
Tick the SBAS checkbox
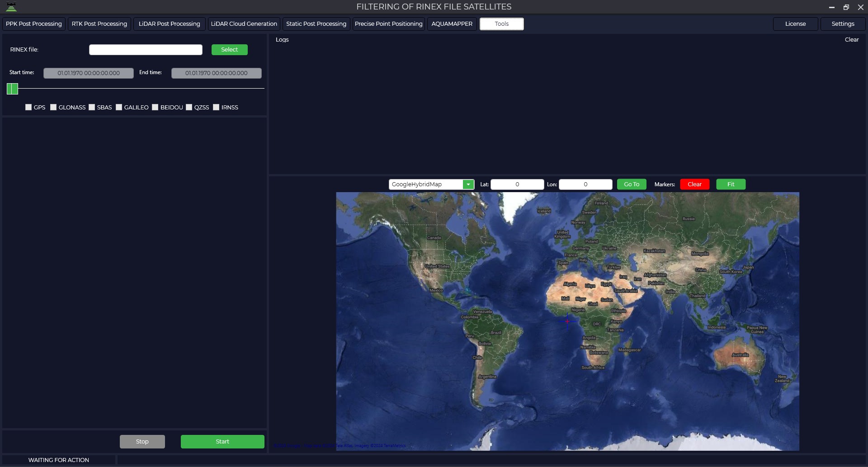click(92, 107)
